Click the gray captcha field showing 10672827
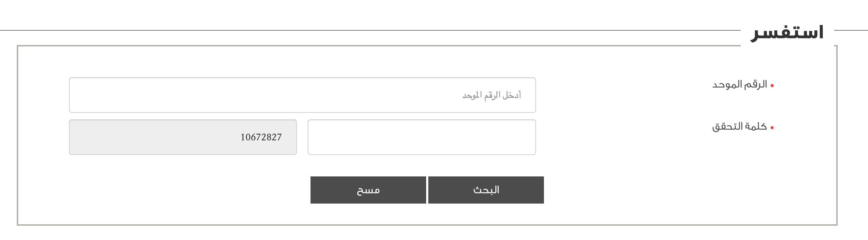The width and height of the screenshot is (868, 240). [x=183, y=137]
